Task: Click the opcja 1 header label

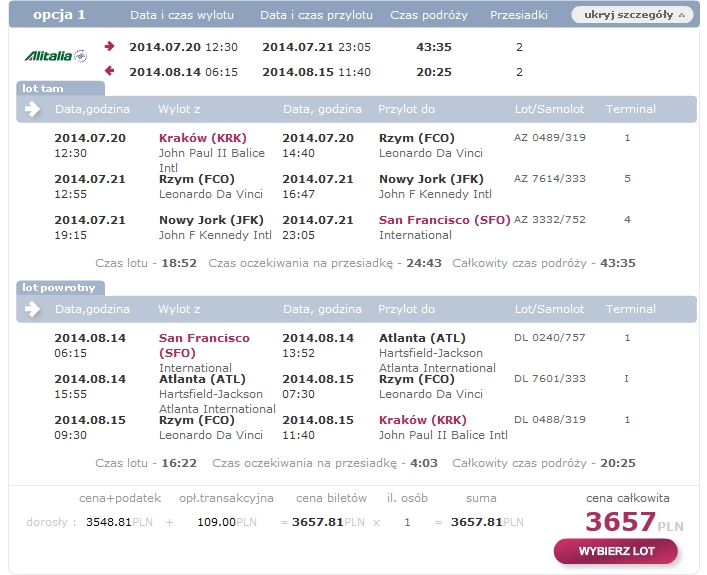Action: [x=59, y=15]
